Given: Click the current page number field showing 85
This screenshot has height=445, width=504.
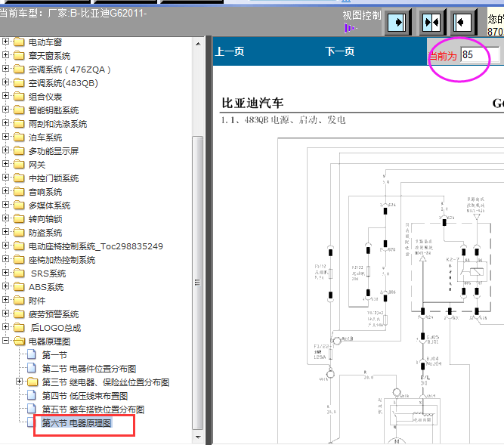Looking at the screenshot, I should tap(480, 54).
